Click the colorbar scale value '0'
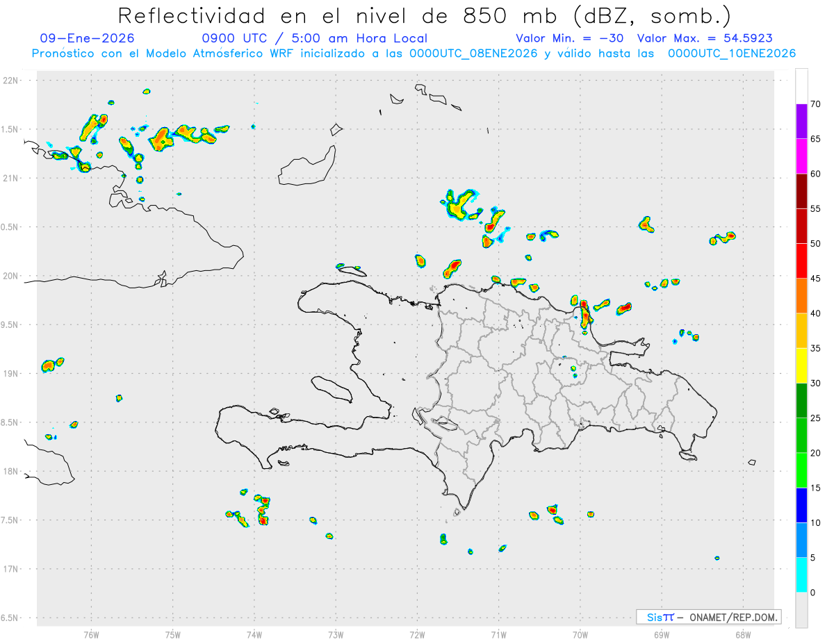 813,593
